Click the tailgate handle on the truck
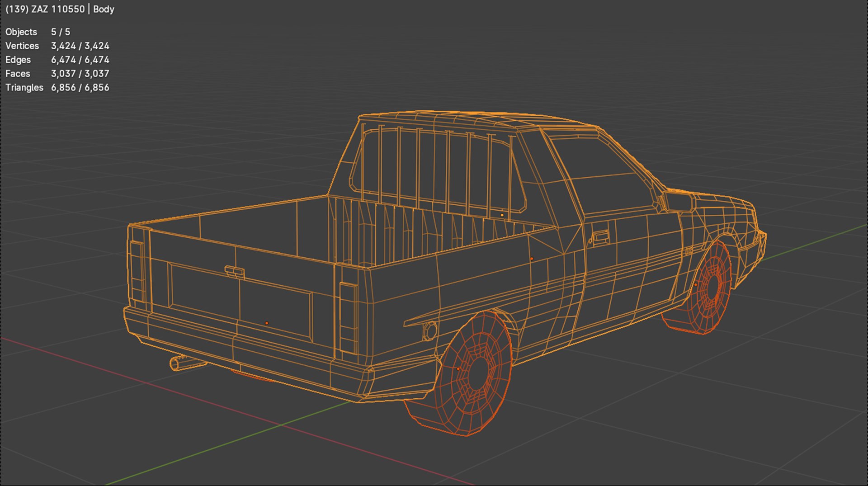Image resolution: width=868 pixels, height=486 pixels. tap(235, 272)
